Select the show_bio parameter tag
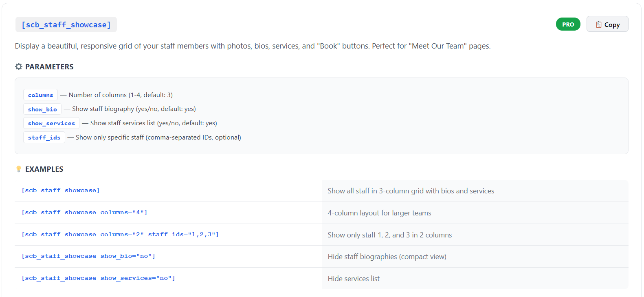The height and width of the screenshot is (297, 644). (x=42, y=109)
